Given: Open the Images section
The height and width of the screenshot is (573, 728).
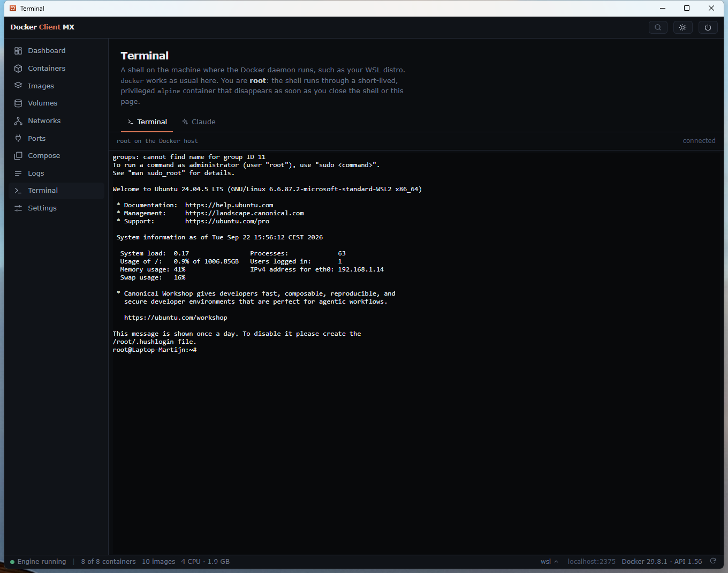Looking at the screenshot, I should click(56, 86).
